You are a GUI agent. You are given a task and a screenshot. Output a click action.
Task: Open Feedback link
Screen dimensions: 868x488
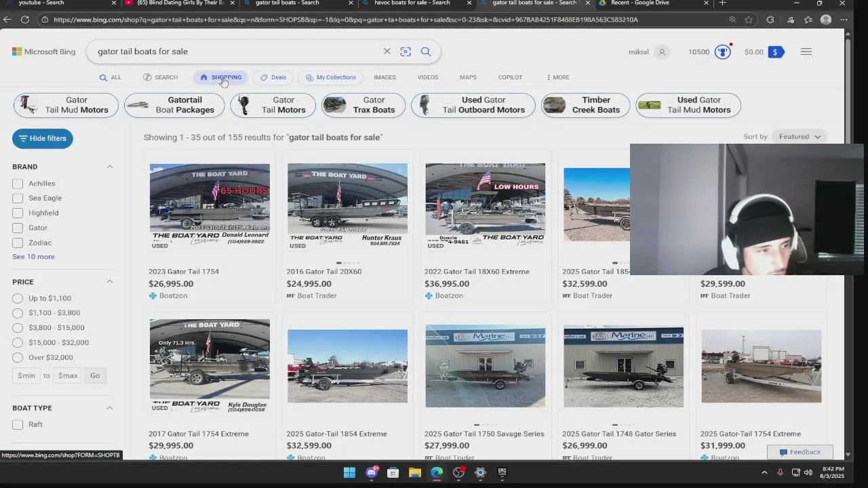800,452
